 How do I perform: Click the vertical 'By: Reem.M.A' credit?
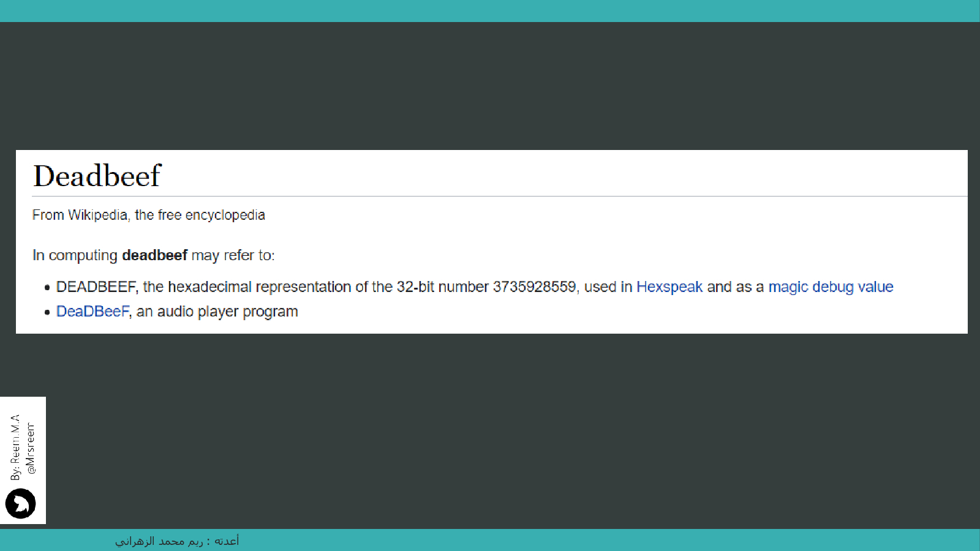pos(15,447)
